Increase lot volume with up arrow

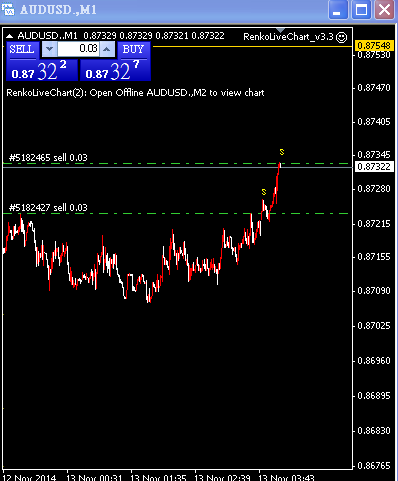[107, 49]
